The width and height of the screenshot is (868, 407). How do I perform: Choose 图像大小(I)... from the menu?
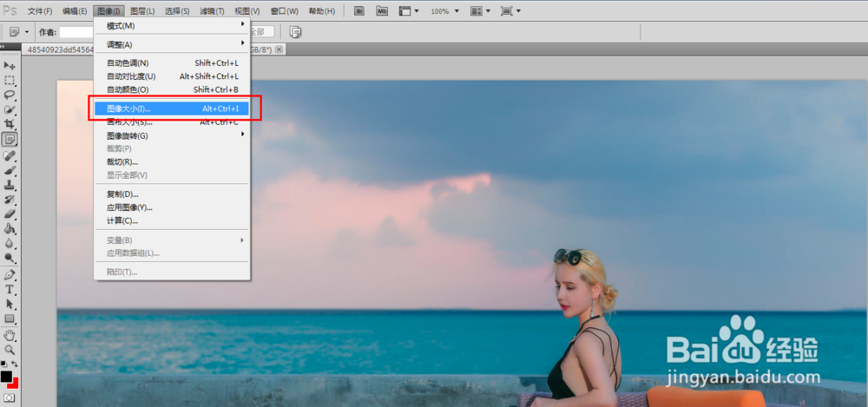click(172, 108)
